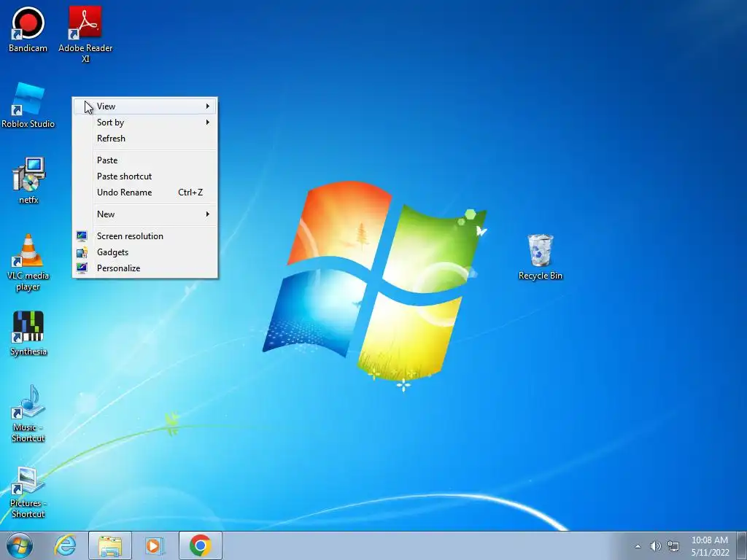The image size is (747, 560).
Task: Open Windows Explorer from the taskbar
Action: [110, 545]
